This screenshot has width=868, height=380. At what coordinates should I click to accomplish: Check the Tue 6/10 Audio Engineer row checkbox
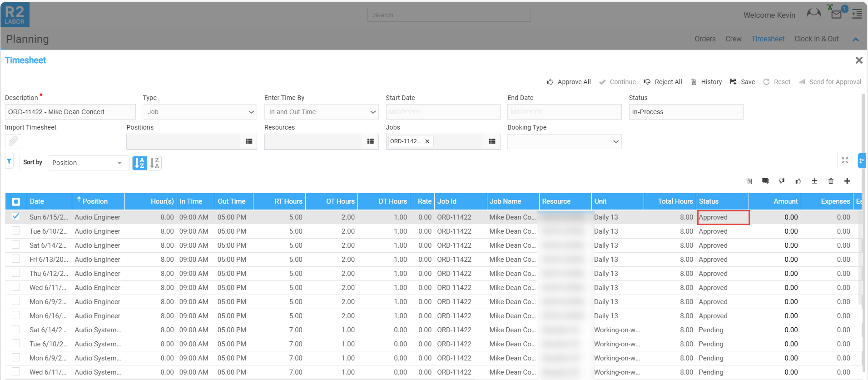16,231
